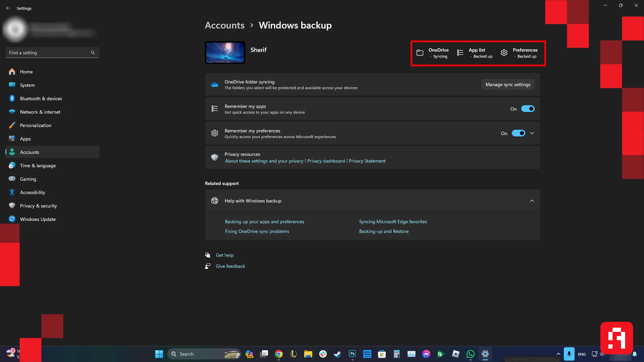
Task: Click the taskbar Search box
Action: (x=204, y=354)
